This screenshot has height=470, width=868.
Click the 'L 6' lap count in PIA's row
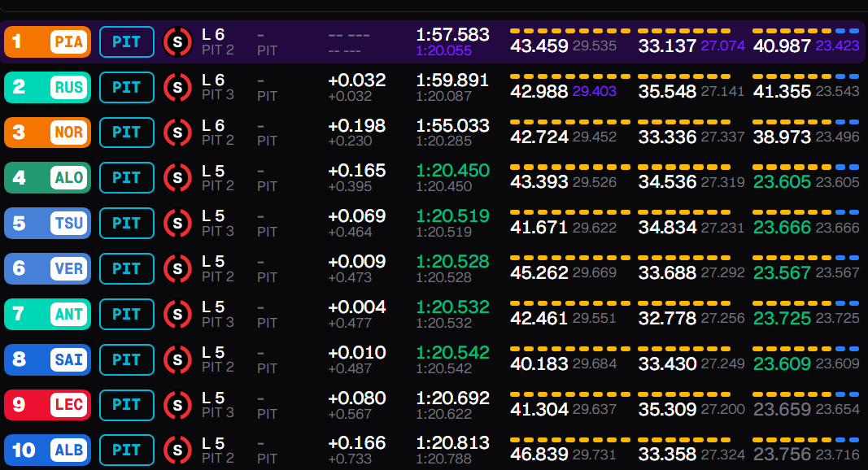213,34
